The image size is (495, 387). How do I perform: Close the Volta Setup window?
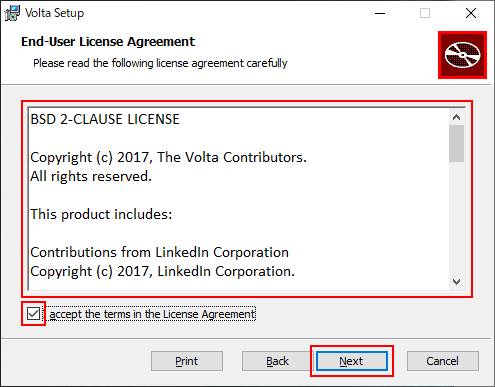(x=471, y=13)
